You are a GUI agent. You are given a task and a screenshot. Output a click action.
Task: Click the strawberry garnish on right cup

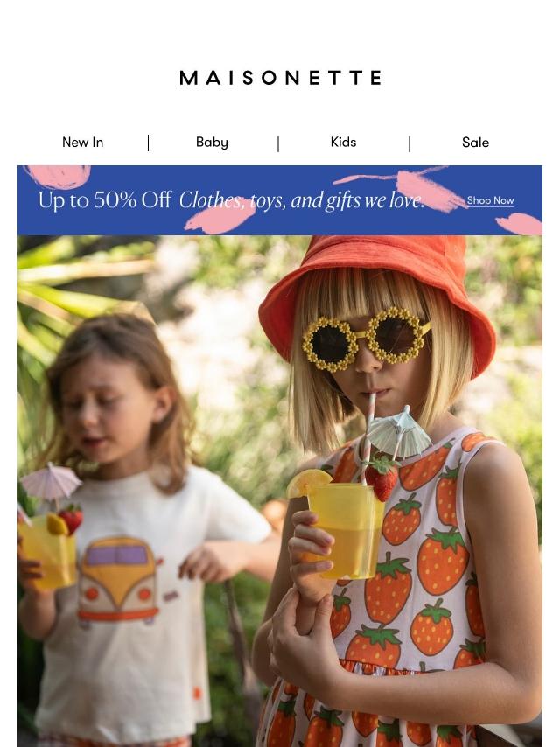(x=381, y=477)
